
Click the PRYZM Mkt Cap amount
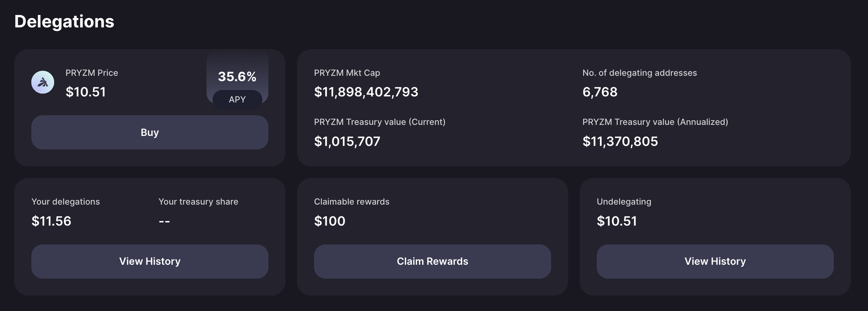[366, 92]
